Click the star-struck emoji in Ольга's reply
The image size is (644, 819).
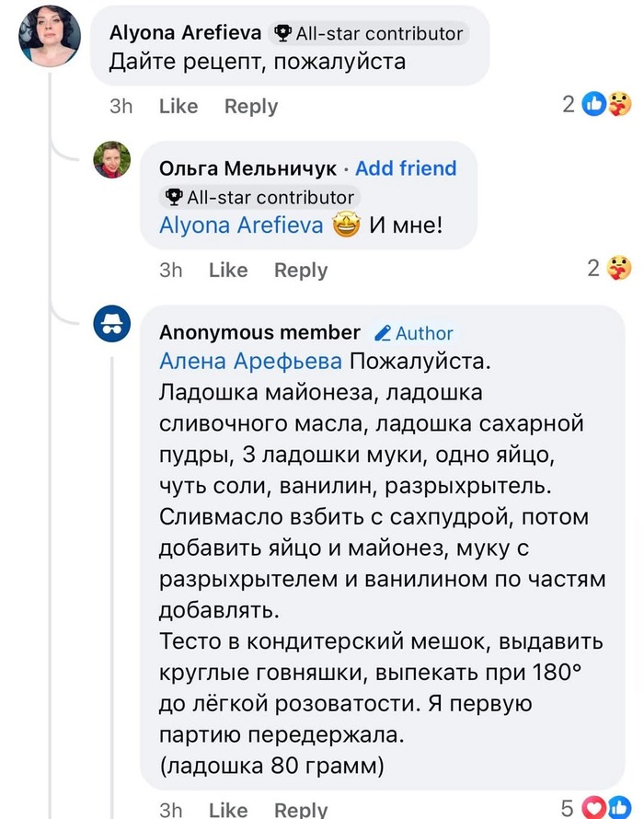point(346,225)
